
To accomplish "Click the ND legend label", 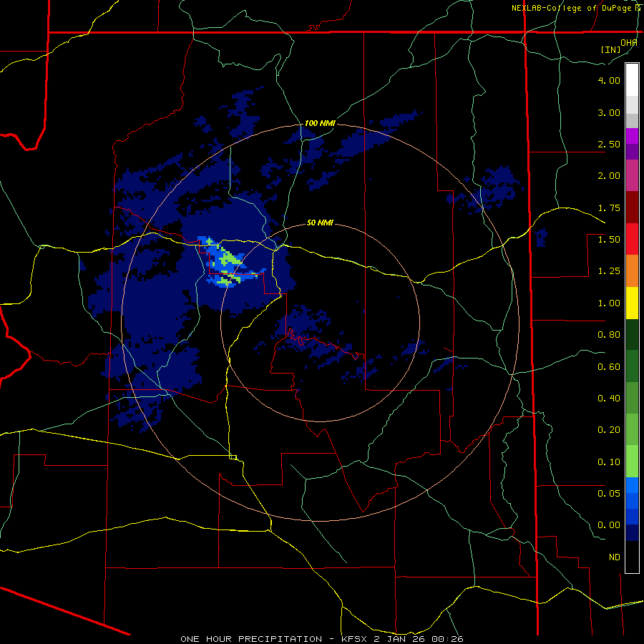I will tap(615, 557).
